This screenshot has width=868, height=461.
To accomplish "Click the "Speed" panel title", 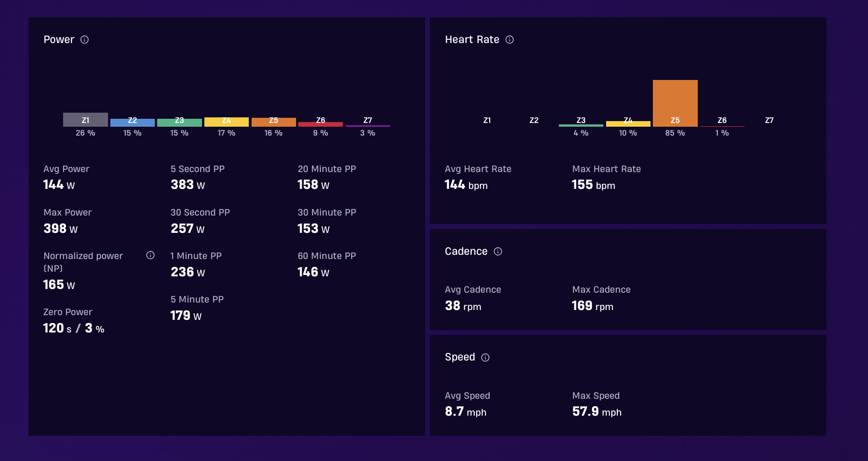I will click(460, 358).
